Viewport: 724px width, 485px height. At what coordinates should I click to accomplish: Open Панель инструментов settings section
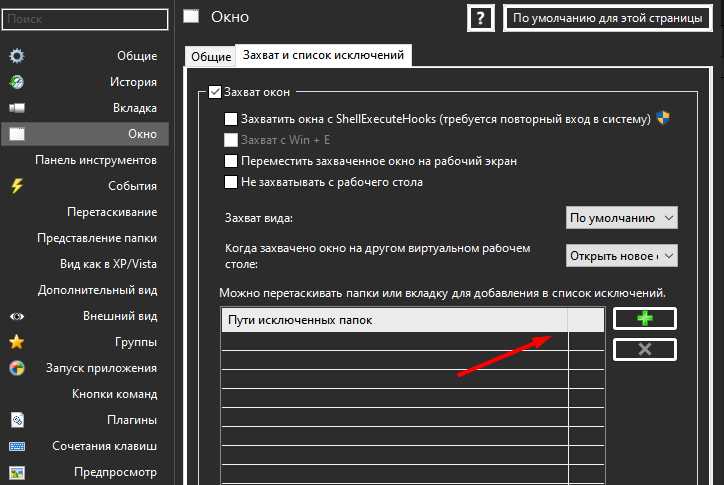tap(96, 160)
